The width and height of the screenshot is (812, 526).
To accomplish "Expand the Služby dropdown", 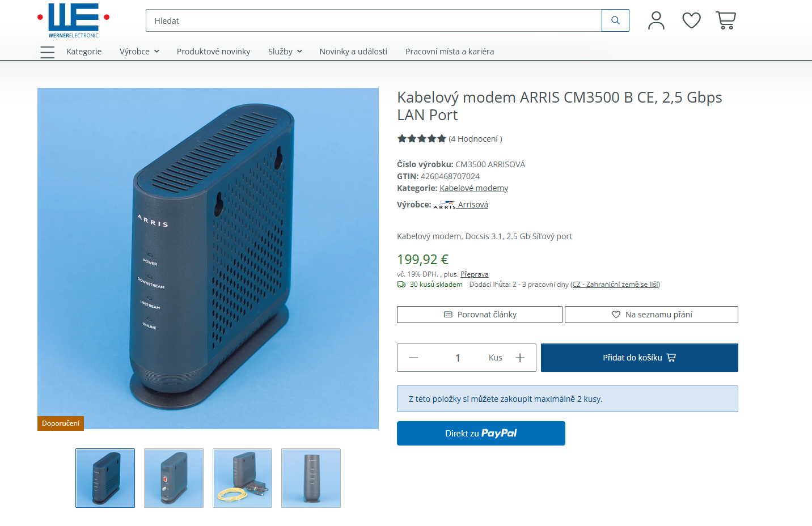I will 285,52.
